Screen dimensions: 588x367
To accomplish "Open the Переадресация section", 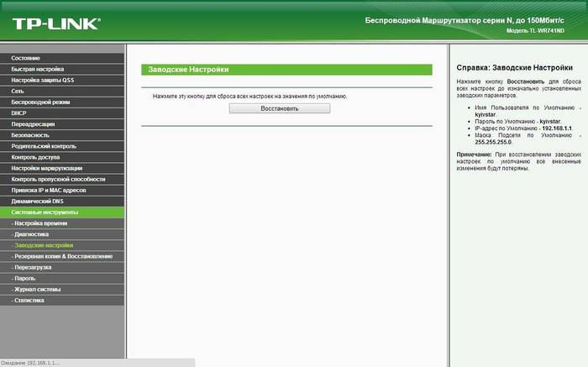I will pyautogui.click(x=62, y=124).
